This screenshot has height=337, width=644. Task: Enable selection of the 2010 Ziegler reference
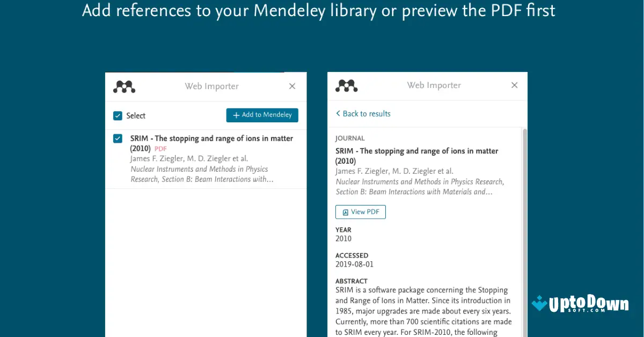[118, 138]
